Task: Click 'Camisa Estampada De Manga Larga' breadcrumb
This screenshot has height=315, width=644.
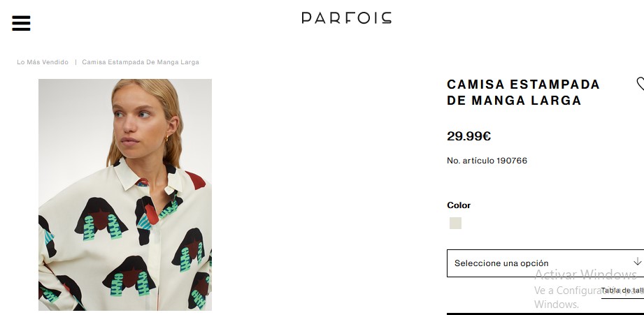Action: (x=141, y=62)
